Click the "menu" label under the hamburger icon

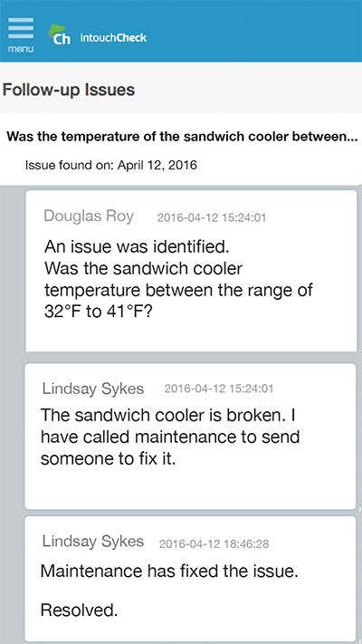point(21,49)
